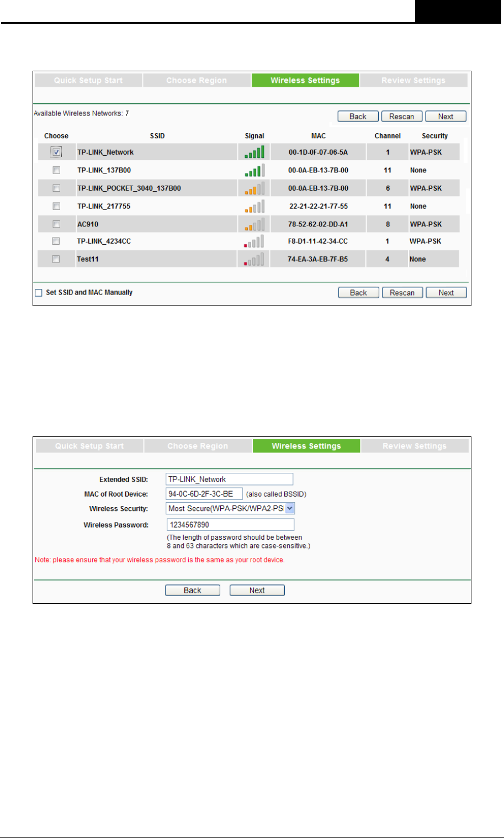This screenshot has width=504, height=838.
Task: Click the red password note text
Action: (160, 560)
